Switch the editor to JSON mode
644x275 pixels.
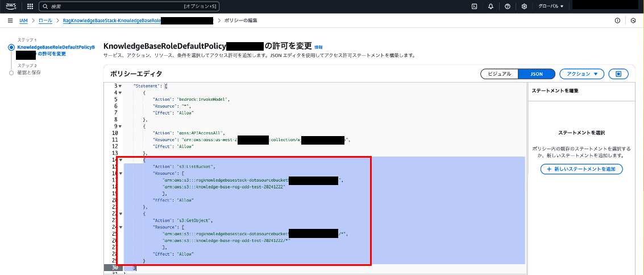click(x=537, y=73)
